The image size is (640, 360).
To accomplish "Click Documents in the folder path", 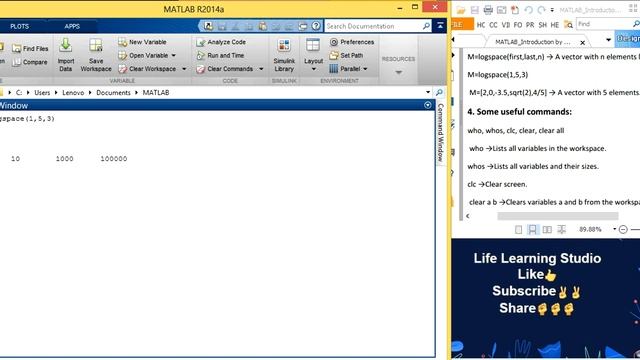I will pos(113,93).
